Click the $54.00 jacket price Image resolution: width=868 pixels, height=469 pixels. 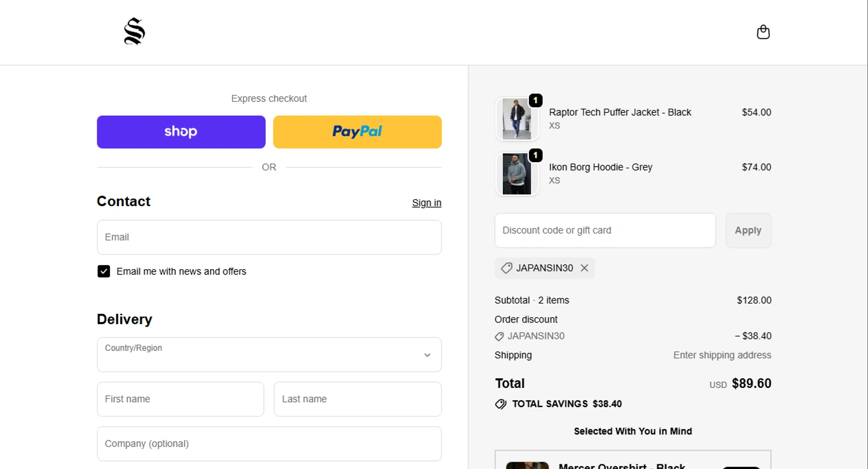pos(756,112)
